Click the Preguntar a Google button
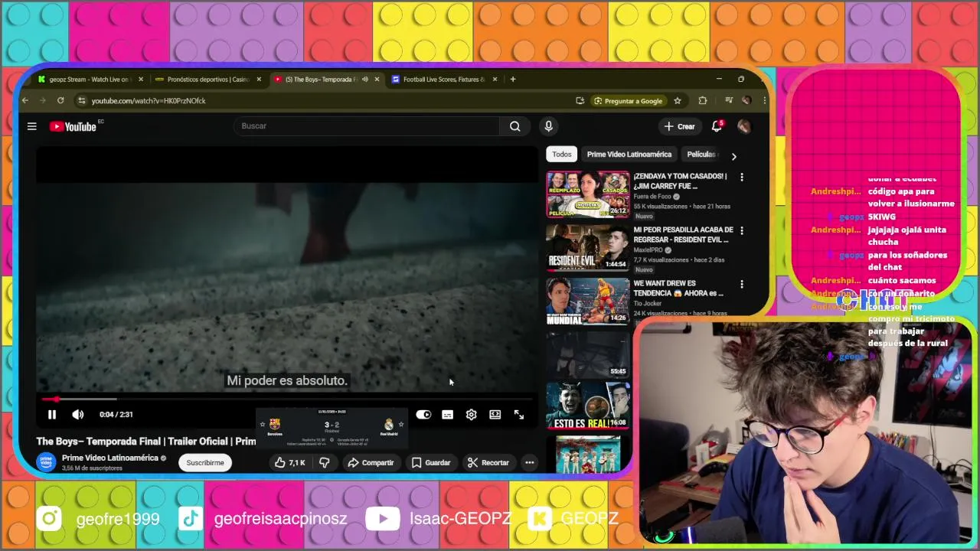The image size is (980, 551). 629,101
